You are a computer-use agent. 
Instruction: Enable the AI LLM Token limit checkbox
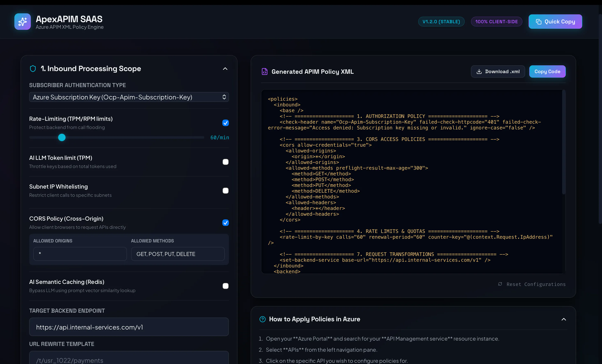(x=226, y=162)
